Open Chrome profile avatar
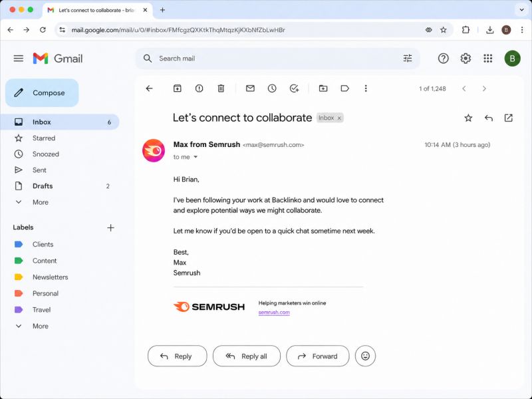The image size is (532, 399). click(506, 30)
